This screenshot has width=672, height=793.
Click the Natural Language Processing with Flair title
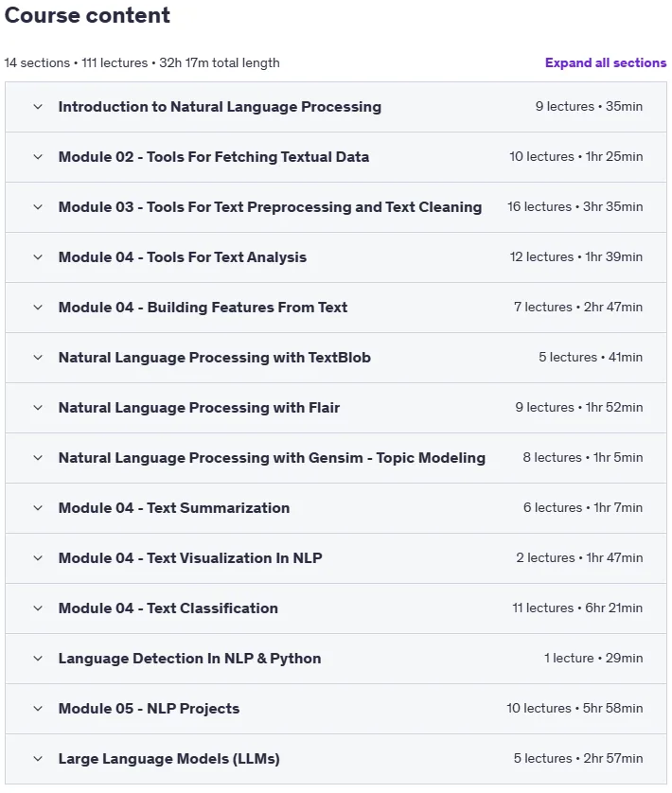(x=199, y=408)
